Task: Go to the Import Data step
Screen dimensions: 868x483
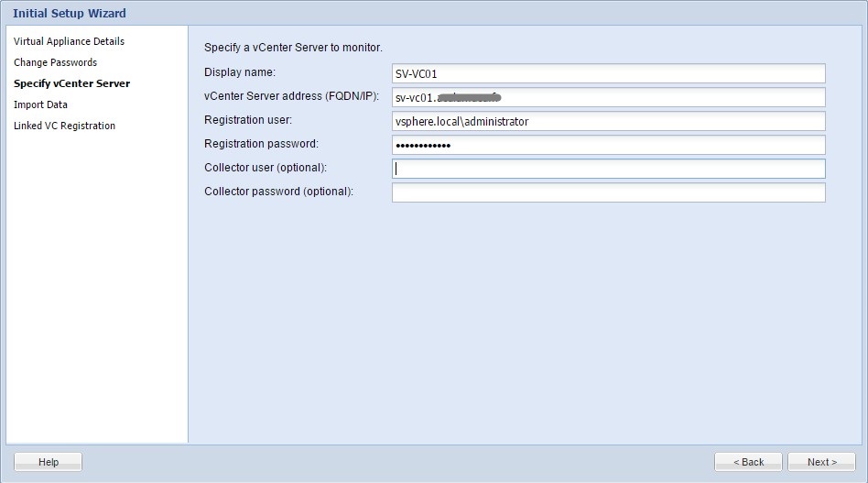Action: coord(40,104)
